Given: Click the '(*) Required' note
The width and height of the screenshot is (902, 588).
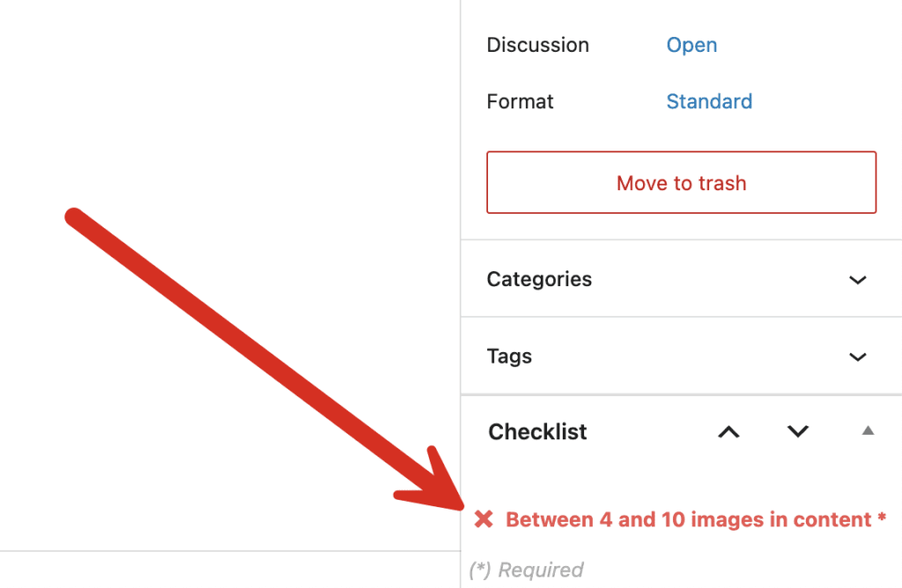Looking at the screenshot, I should [525, 570].
